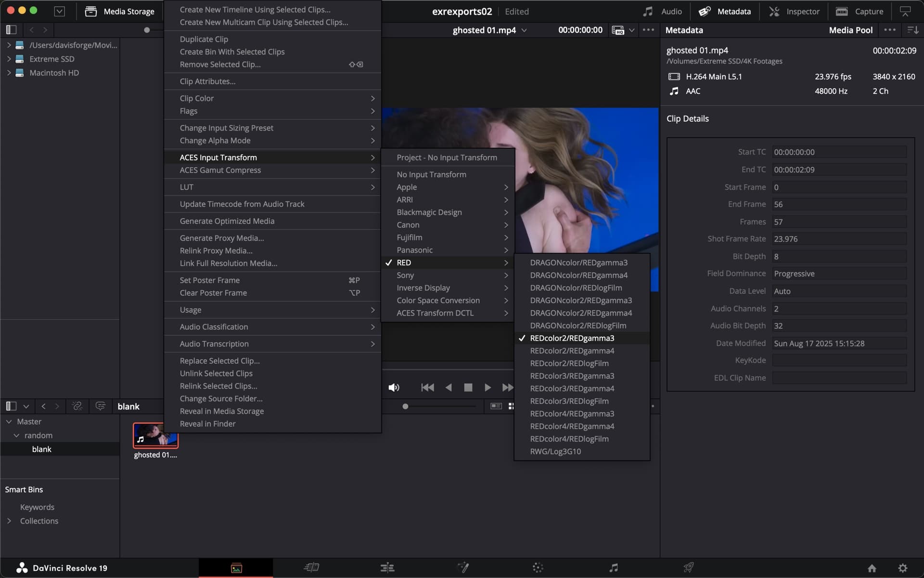Open the Fusion page icon
924x578 pixels.
463,568
